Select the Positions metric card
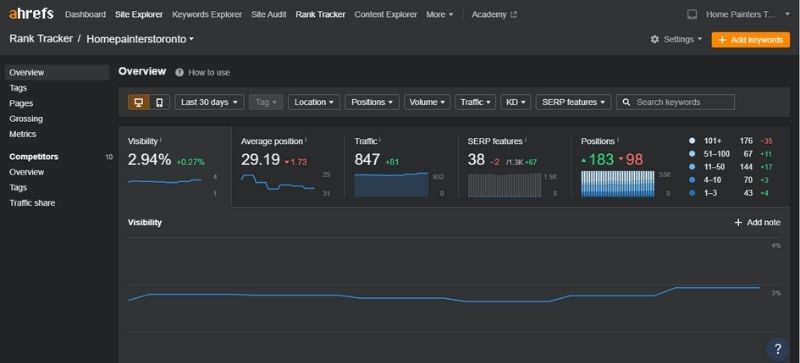800x363 pixels. [625, 166]
